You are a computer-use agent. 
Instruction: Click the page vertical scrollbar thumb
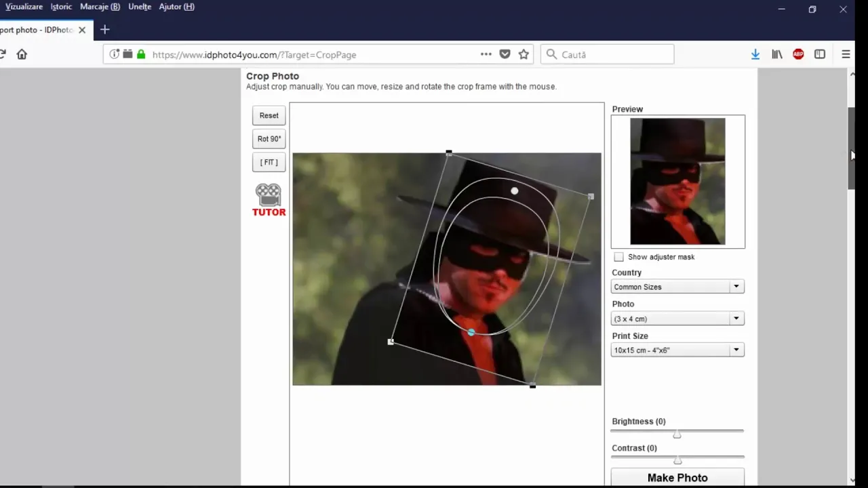point(852,148)
